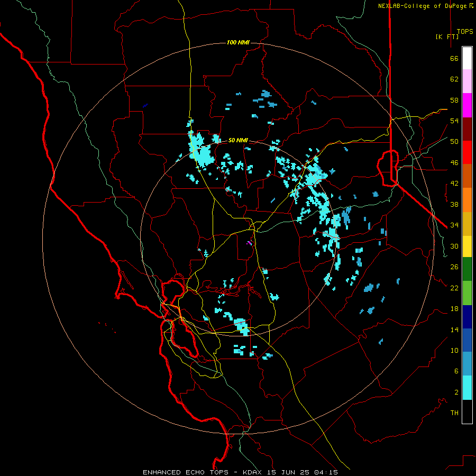
Task: Click the ENHANCED ECHO TOPS product title
Action: click(186, 472)
